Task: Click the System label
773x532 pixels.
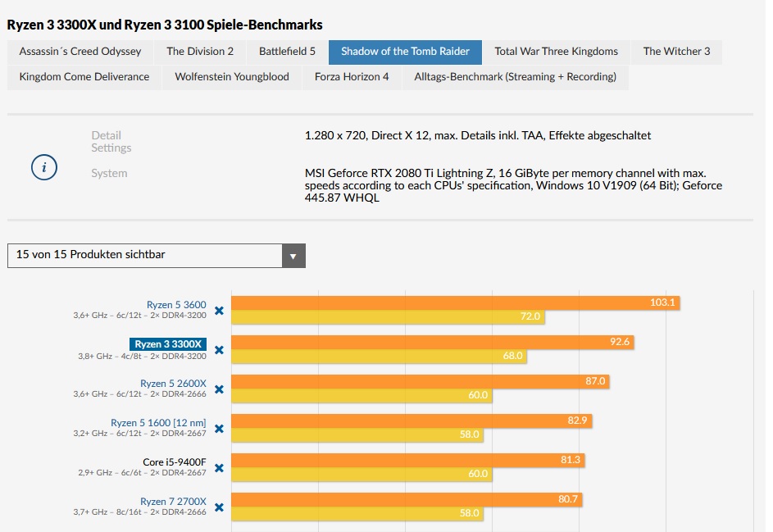Action: click(110, 174)
